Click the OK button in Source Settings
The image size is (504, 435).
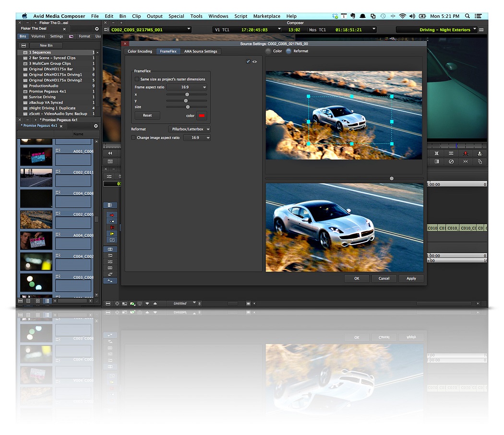[x=357, y=279]
